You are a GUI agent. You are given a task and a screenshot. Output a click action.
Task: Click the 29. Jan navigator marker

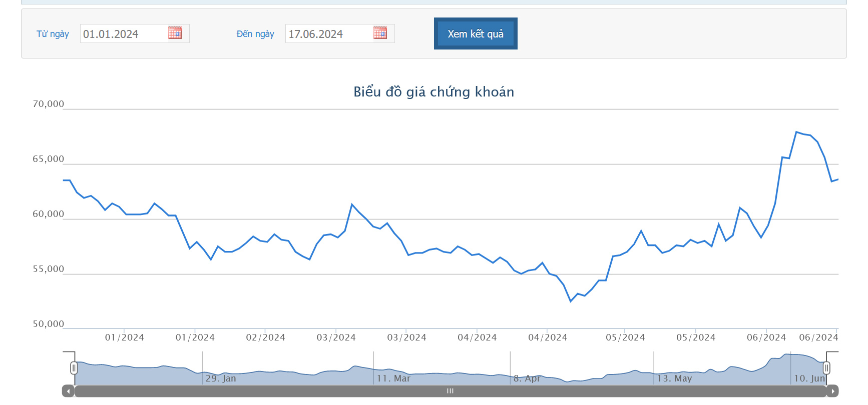(x=221, y=378)
